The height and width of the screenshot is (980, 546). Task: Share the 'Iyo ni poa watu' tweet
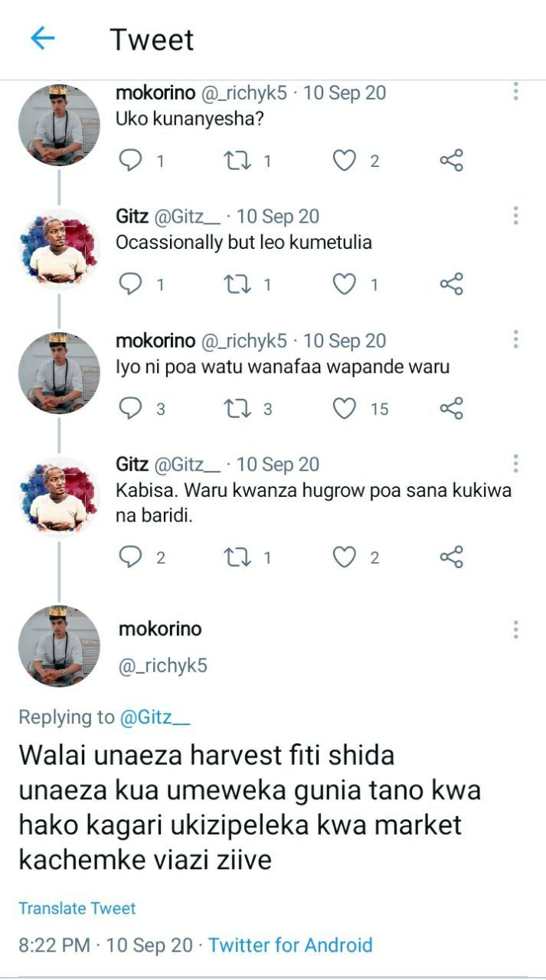coord(452,409)
